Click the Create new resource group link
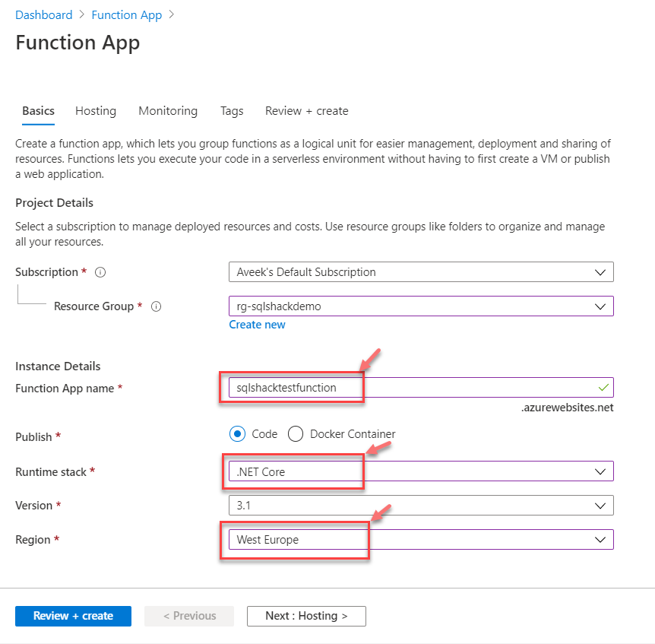 [257, 325]
